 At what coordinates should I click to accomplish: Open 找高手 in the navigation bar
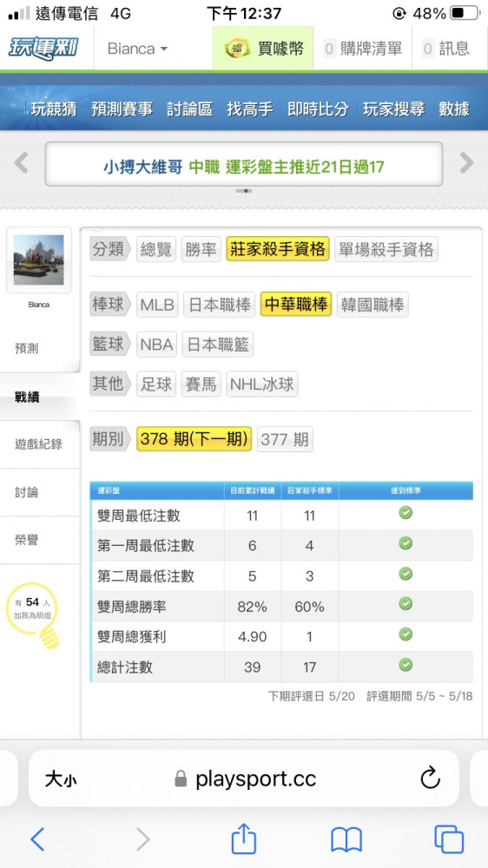coord(250,109)
